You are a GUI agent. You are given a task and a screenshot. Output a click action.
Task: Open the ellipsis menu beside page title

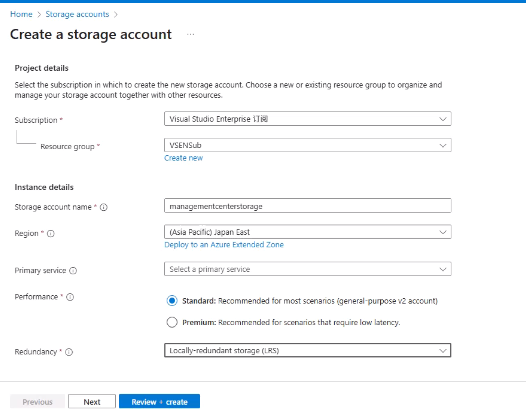coord(191,35)
